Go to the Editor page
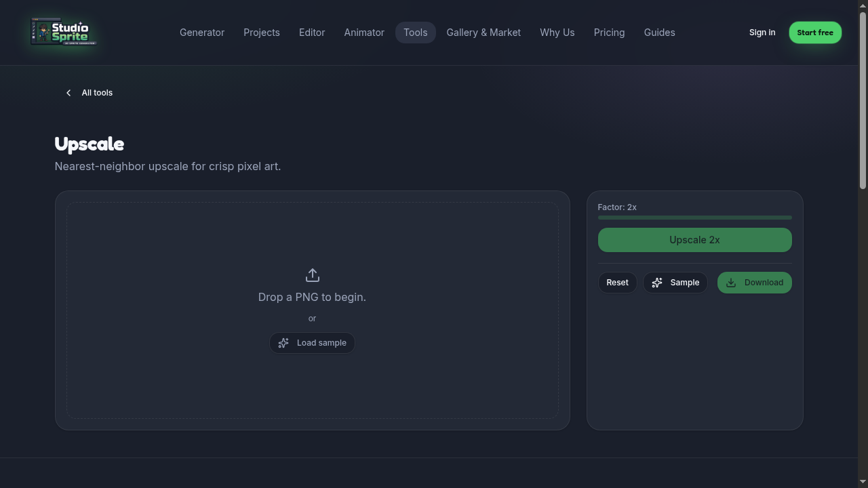Viewport: 868px width, 488px height. [x=312, y=33]
